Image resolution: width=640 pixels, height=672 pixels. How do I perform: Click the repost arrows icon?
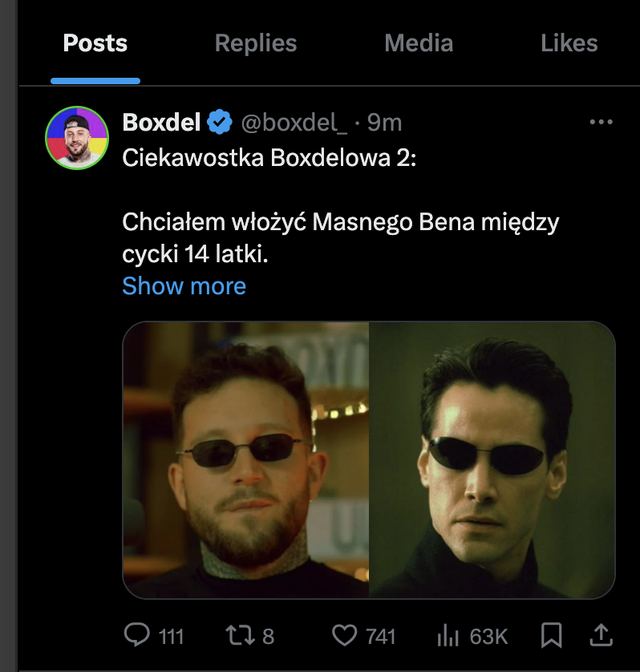pyautogui.click(x=238, y=636)
